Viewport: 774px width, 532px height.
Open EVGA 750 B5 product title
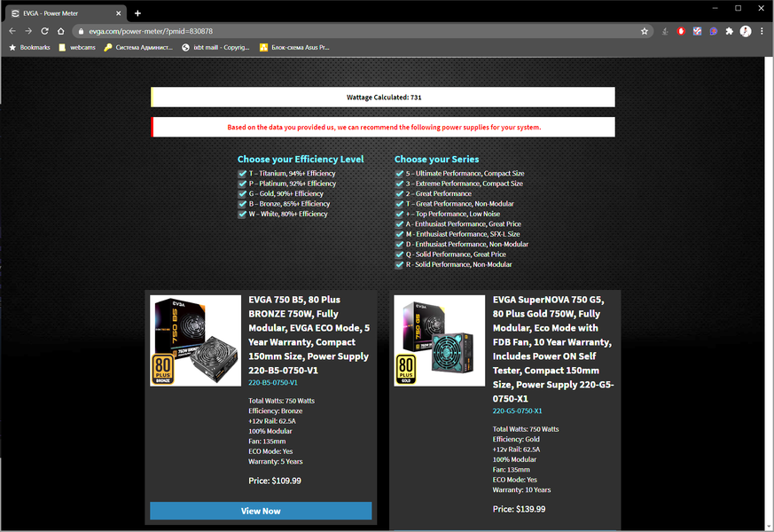[x=309, y=334]
